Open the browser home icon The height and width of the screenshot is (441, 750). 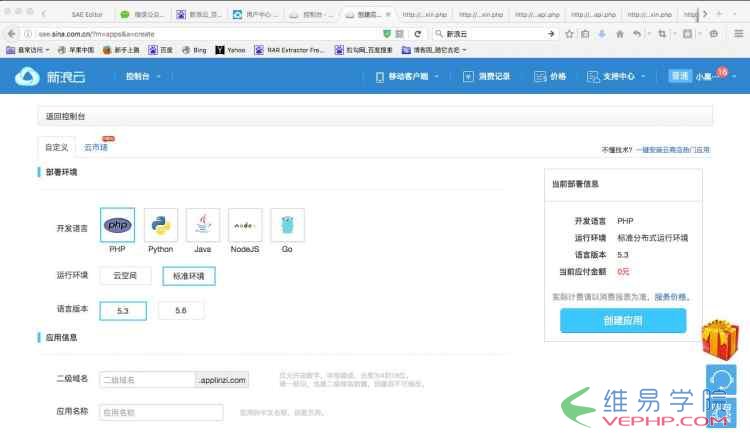pyautogui.click(x=620, y=34)
